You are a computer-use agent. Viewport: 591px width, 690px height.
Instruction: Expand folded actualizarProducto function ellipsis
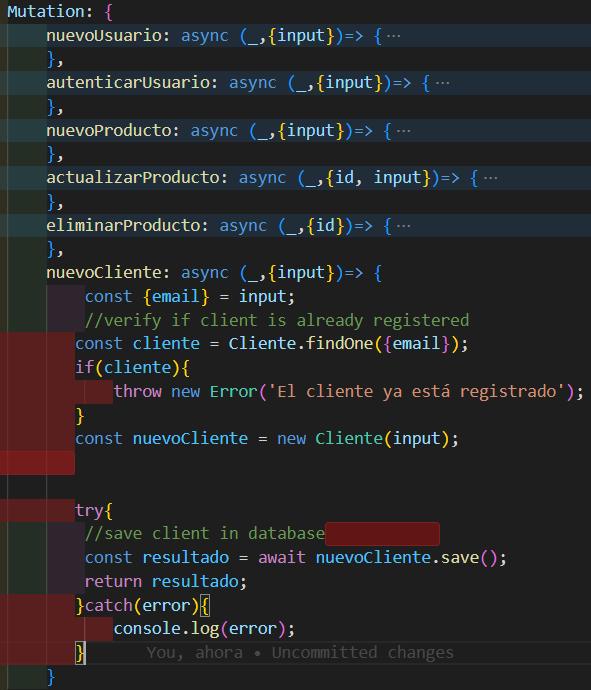click(490, 178)
